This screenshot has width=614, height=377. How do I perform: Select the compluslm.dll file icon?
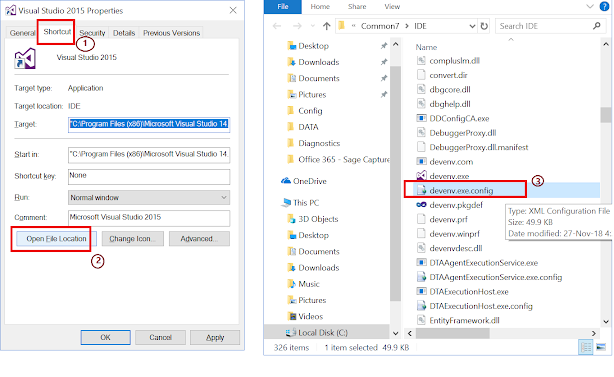point(421,61)
